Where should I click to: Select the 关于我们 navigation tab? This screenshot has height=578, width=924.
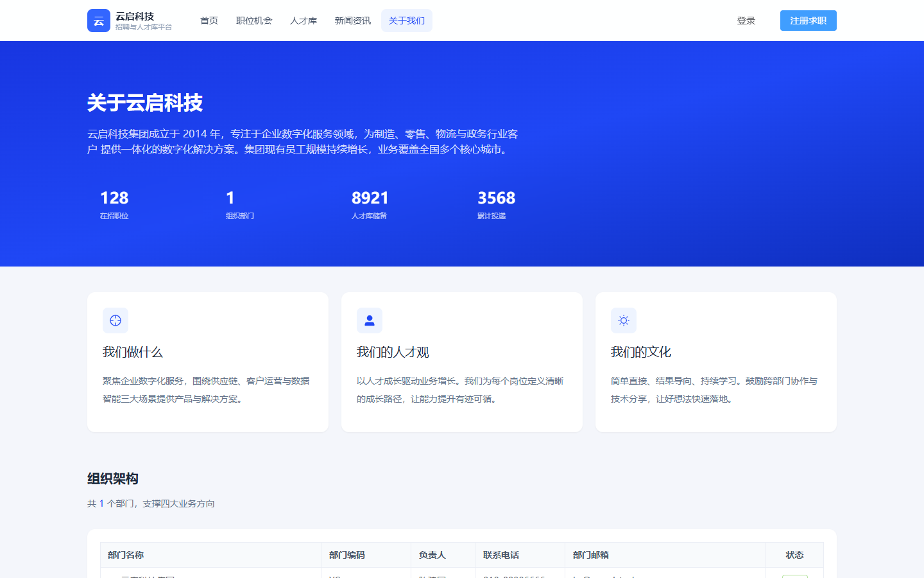point(407,21)
